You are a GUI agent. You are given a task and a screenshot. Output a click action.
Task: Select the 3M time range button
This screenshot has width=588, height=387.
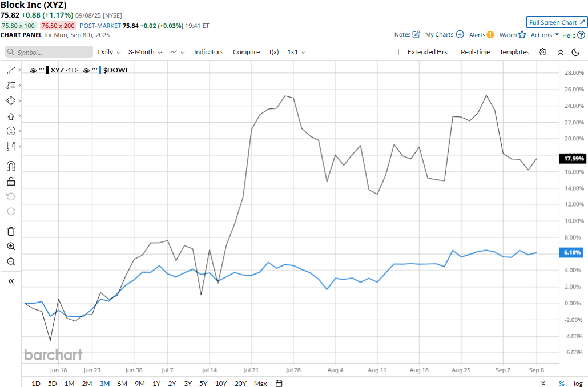pyautogui.click(x=104, y=383)
